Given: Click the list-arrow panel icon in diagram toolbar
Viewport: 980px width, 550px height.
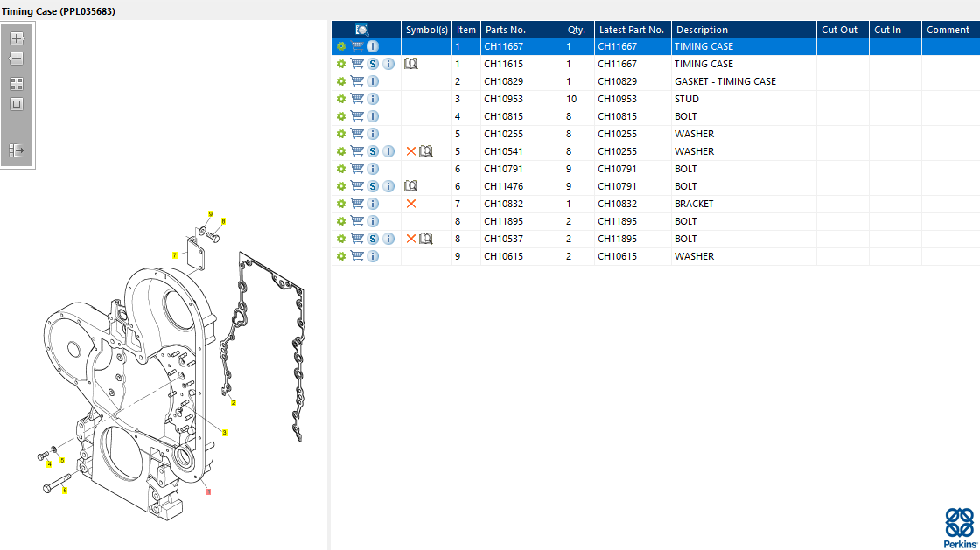Looking at the screenshot, I should tap(17, 150).
